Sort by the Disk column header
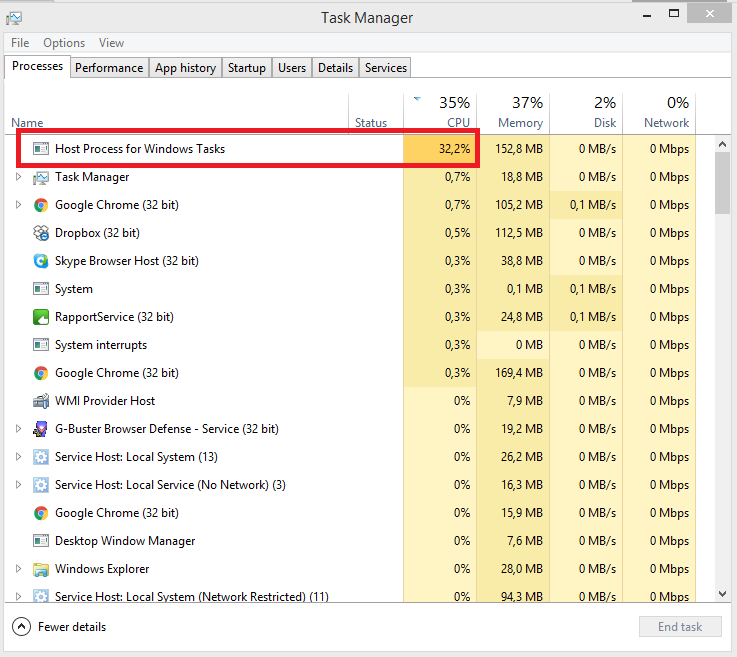The image size is (737, 657). pyautogui.click(x=587, y=113)
